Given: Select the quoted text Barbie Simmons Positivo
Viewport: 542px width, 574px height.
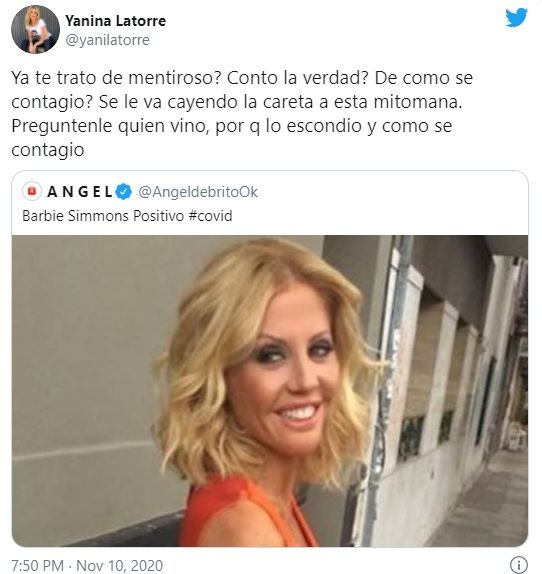Looking at the screenshot, I should tap(103, 216).
